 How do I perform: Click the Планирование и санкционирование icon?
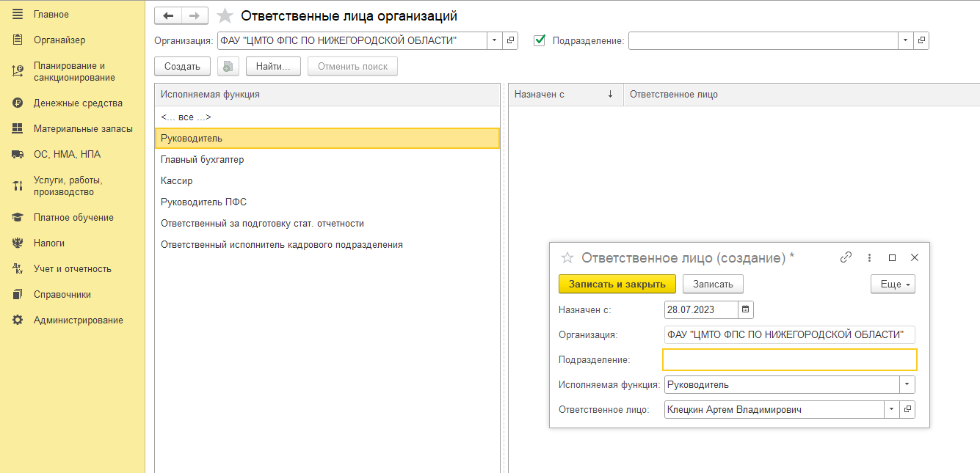click(x=18, y=71)
